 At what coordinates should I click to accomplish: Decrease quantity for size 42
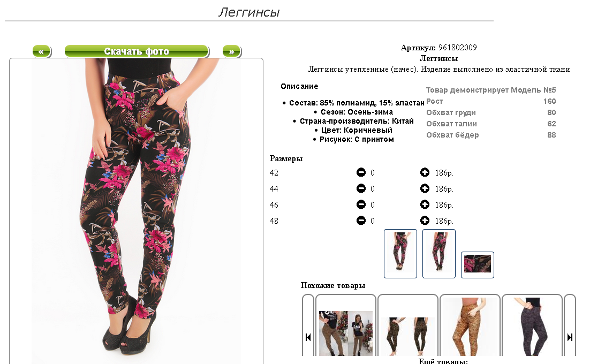pos(361,172)
